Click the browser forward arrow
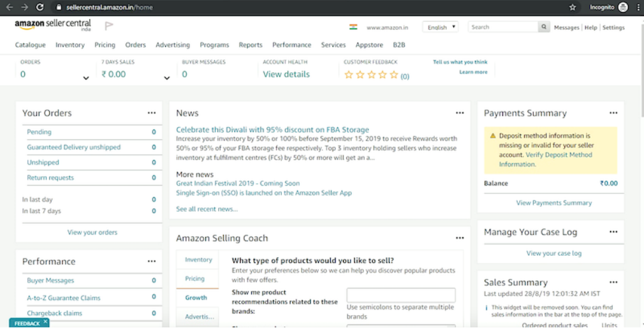644x328 pixels. pos(25,7)
